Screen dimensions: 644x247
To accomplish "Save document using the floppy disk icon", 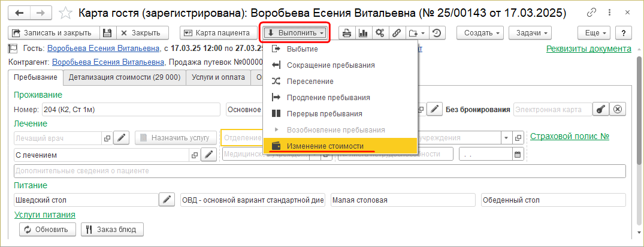I will [x=107, y=33].
